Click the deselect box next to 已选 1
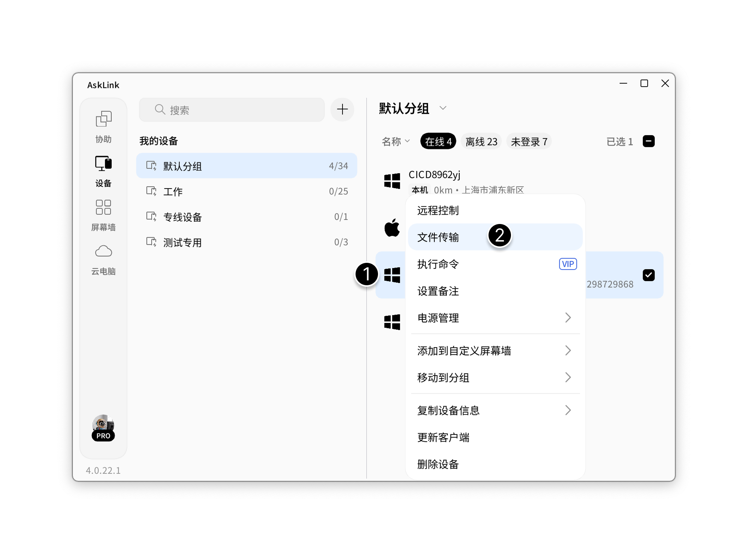The image size is (747, 560). [649, 141]
